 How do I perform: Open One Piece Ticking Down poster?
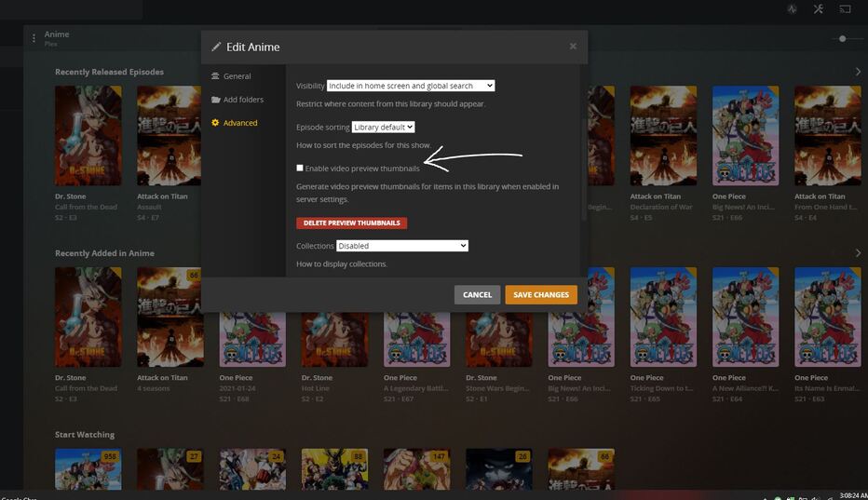[x=663, y=318]
